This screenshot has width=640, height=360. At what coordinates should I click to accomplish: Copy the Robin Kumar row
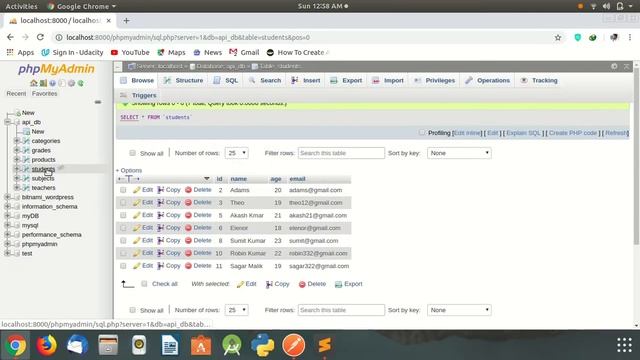pos(169,253)
